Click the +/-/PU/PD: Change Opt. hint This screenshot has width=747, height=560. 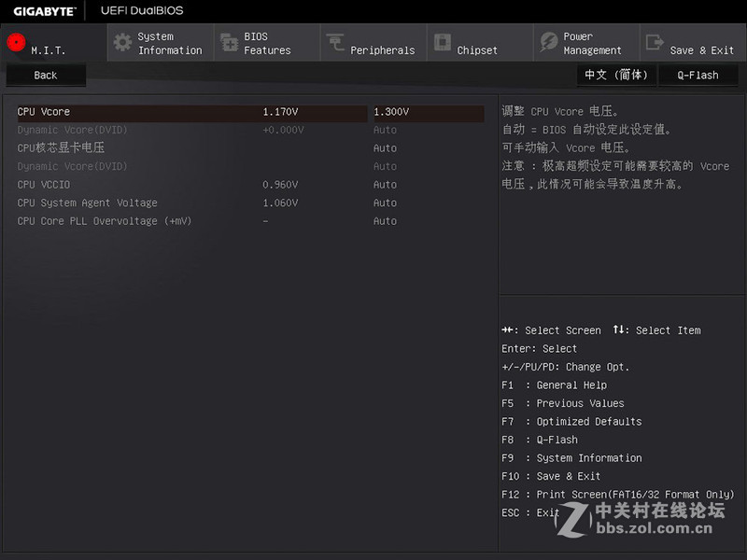coord(566,367)
